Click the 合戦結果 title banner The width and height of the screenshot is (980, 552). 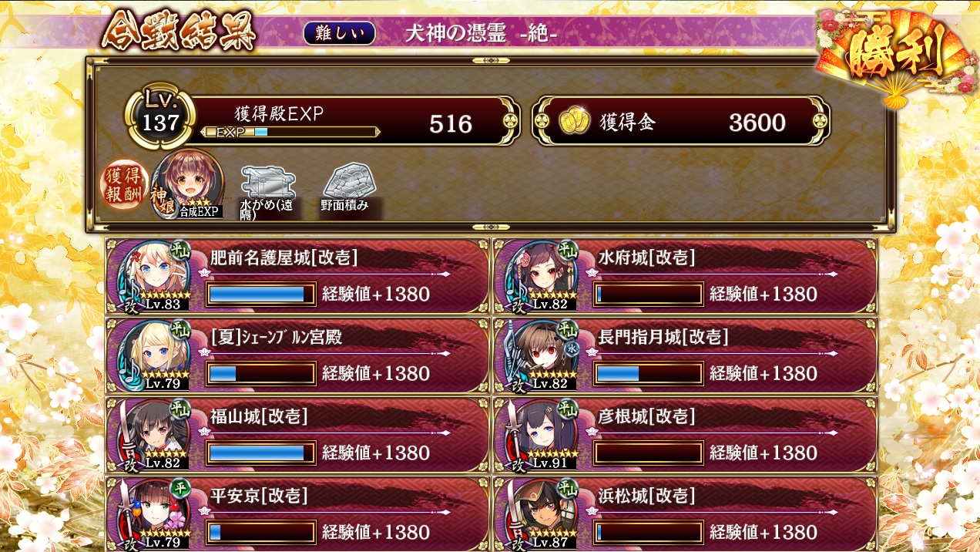pos(178,31)
